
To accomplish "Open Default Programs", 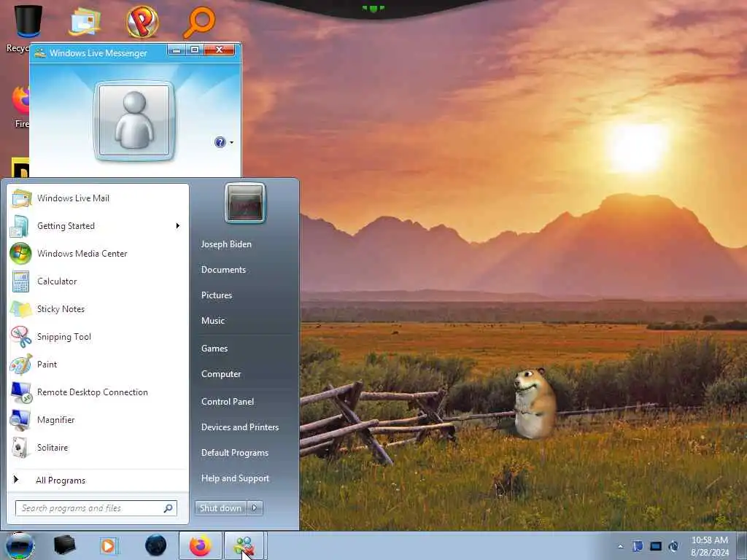I will tap(235, 453).
